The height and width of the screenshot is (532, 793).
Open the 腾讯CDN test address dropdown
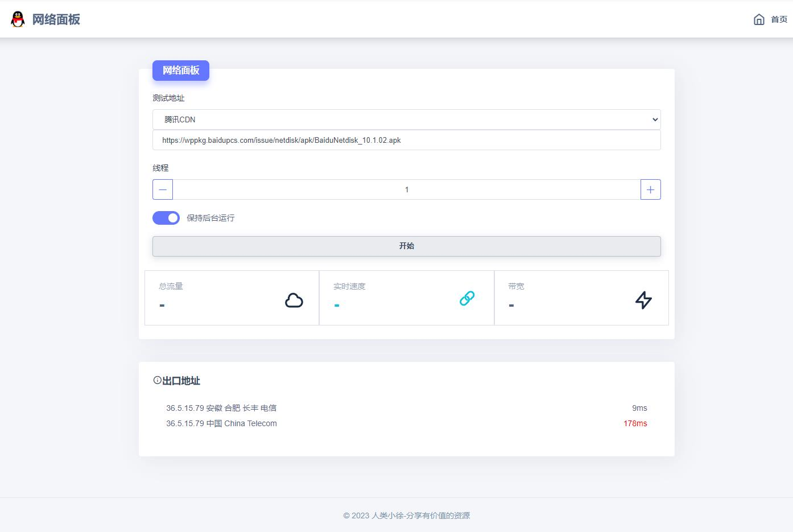[407, 119]
